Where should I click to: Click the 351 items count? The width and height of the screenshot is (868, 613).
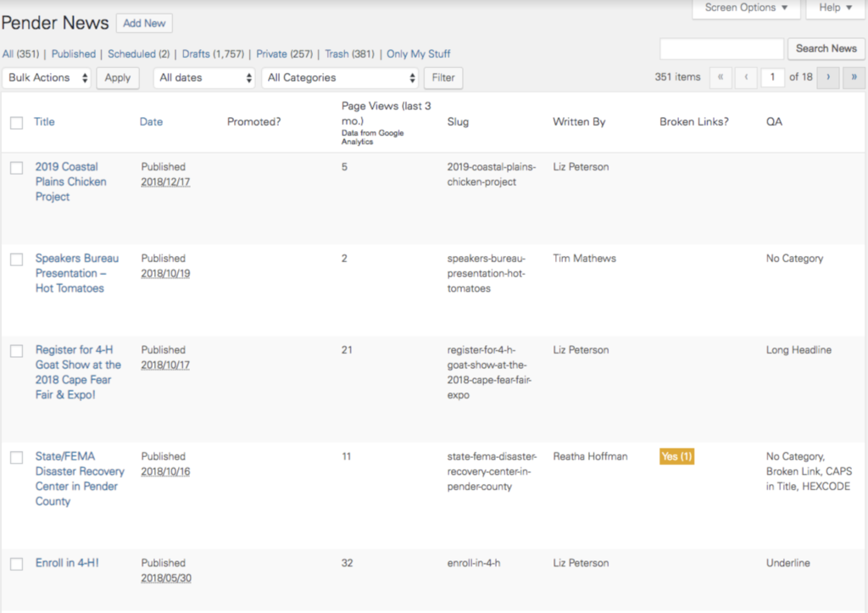click(x=677, y=77)
